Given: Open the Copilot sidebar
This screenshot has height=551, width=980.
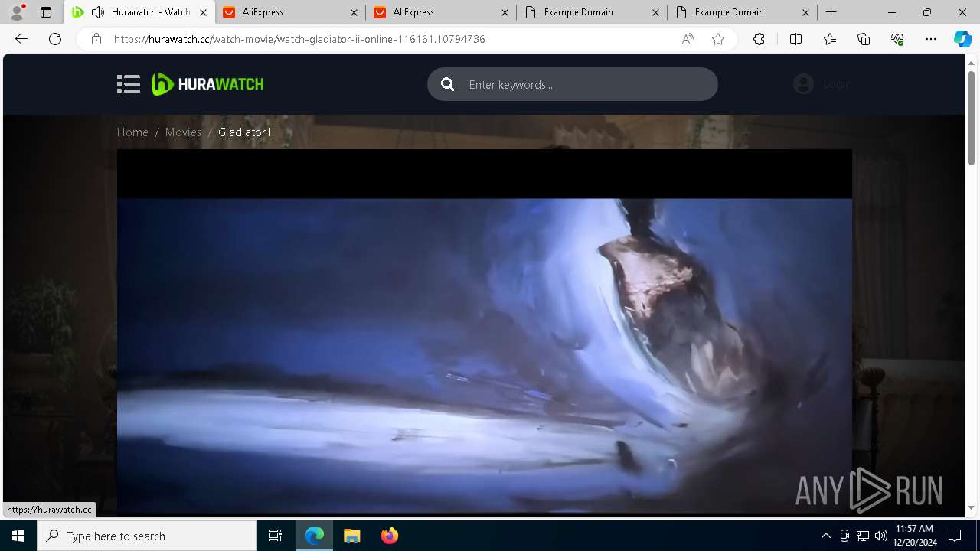Looking at the screenshot, I should (962, 39).
